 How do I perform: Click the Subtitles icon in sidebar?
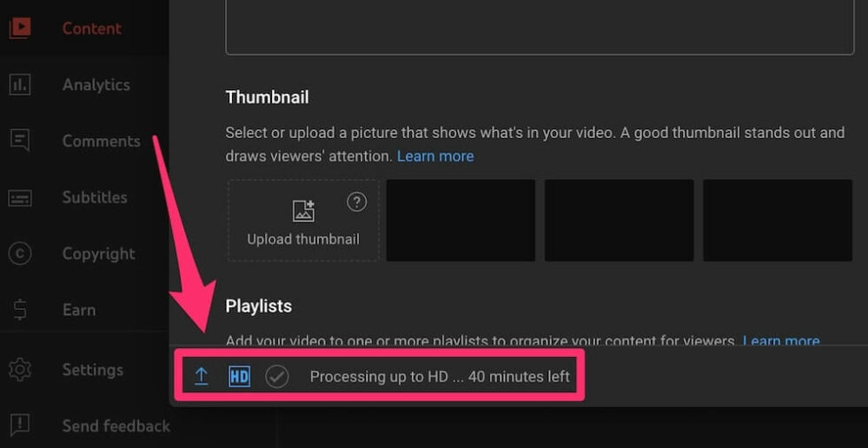pos(19,197)
